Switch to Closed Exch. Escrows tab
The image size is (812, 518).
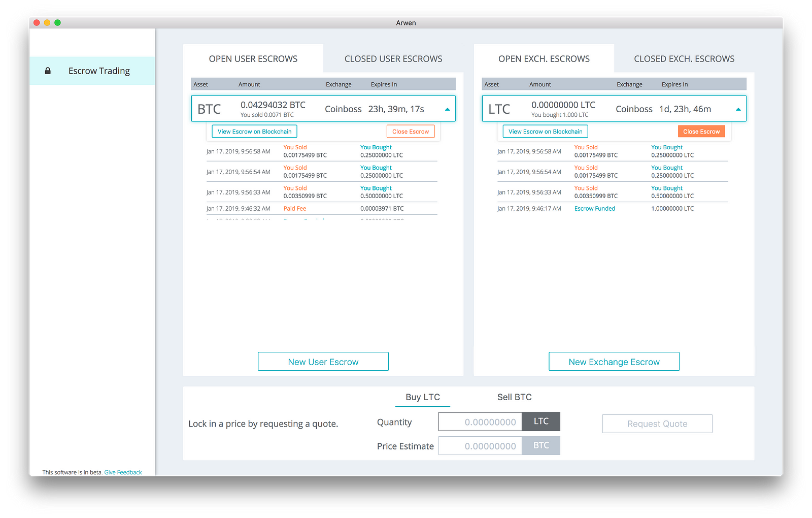point(684,59)
